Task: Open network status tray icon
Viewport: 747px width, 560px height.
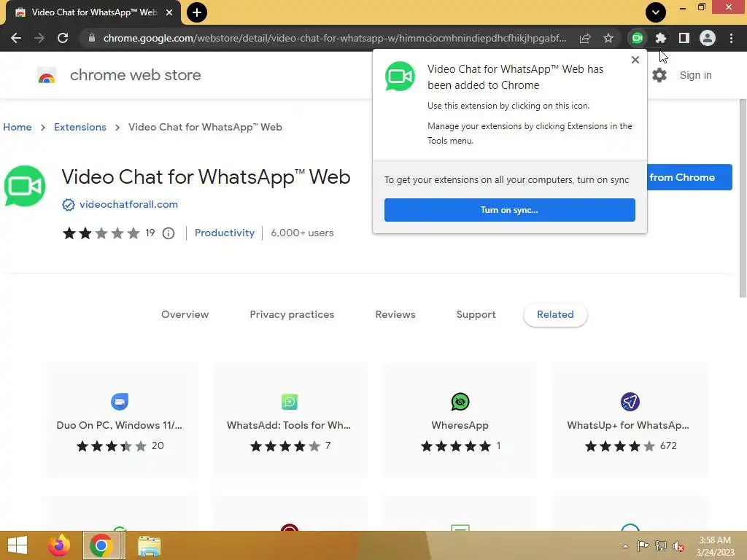Action: point(661,546)
